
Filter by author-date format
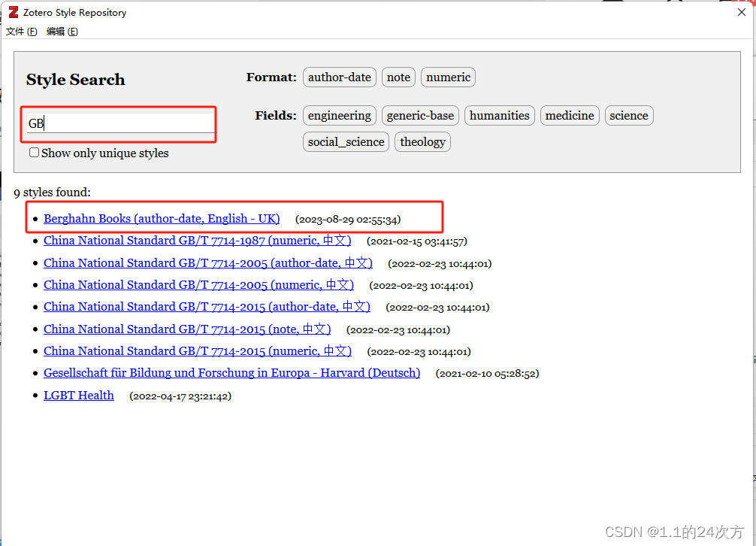(x=340, y=77)
